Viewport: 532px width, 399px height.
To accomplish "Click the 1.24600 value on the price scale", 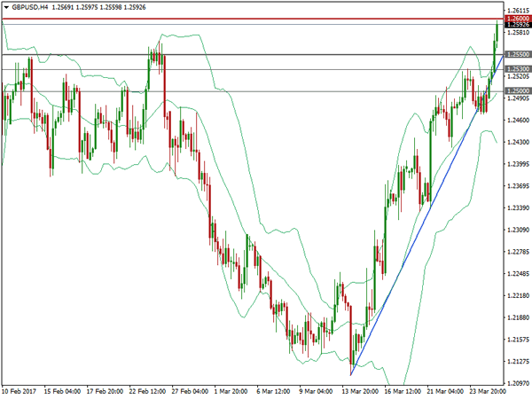I will tap(519, 120).
